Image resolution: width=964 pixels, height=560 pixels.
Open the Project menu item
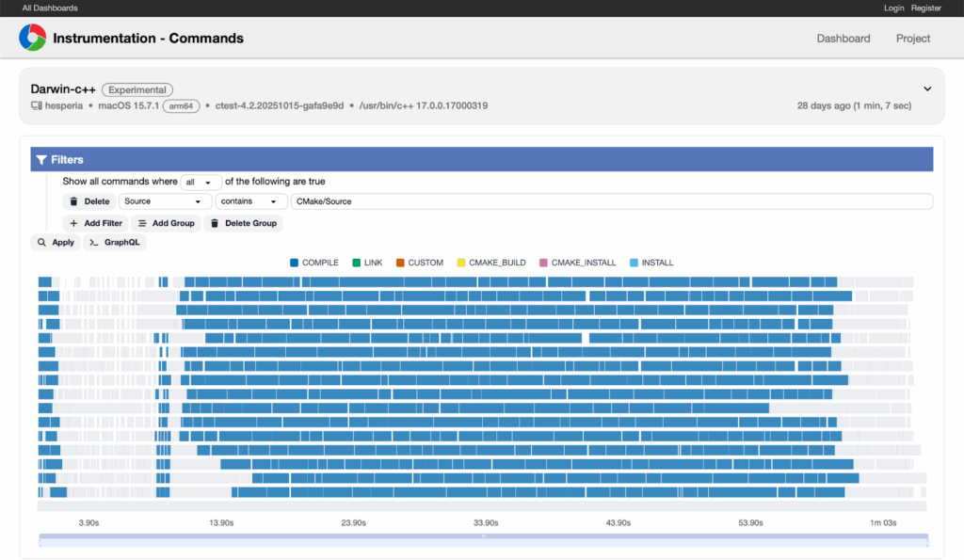pos(913,39)
